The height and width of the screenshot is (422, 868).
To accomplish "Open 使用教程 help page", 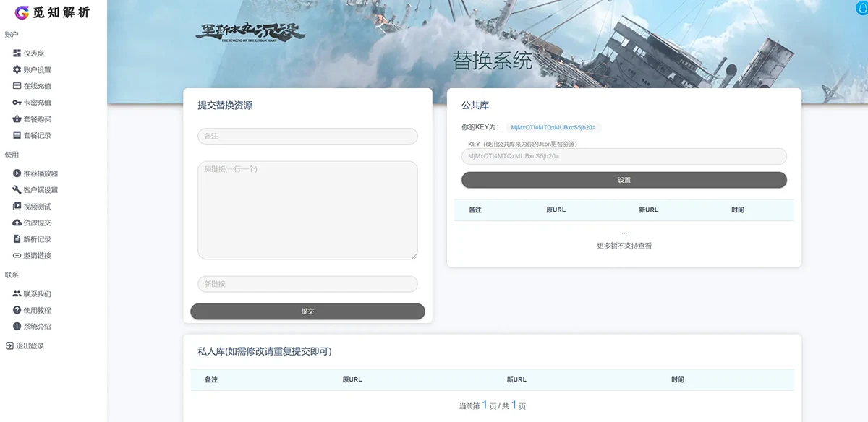I will (x=37, y=310).
